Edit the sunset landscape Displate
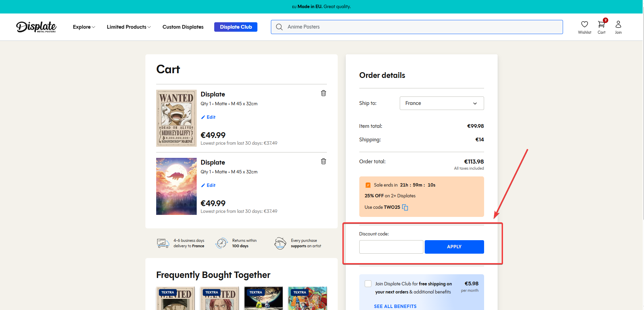 pos(208,185)
